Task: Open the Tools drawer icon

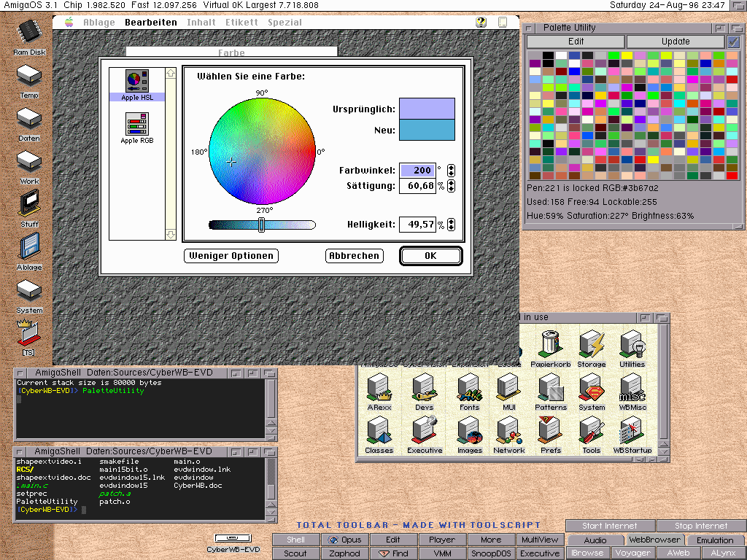Action: pyautogui.click(x=591, y=431)
